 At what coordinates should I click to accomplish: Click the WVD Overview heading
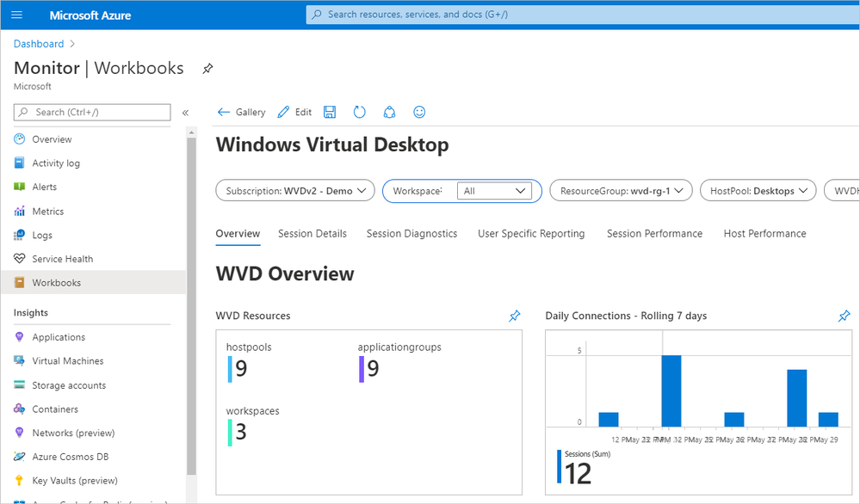click(x=285, y=274)
